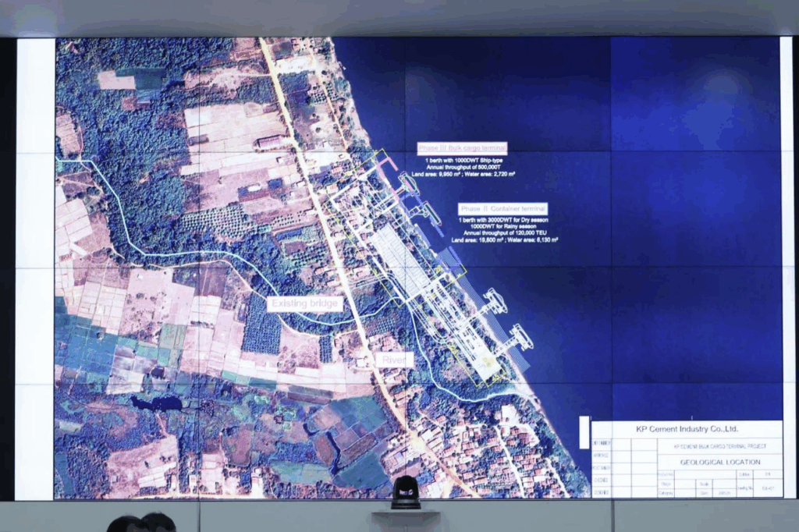This screenshot has width=799, height=532.
Task: Select the Phase II Container terminal label
Action: [502, 209]
